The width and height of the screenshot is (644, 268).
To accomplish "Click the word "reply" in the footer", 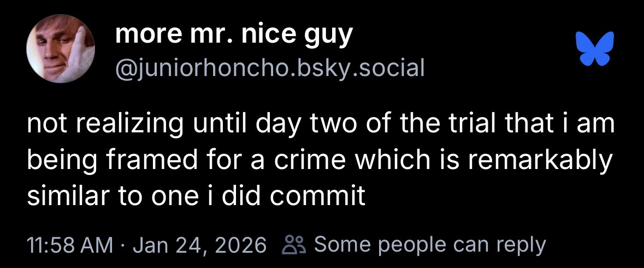I will coord(523,244).
